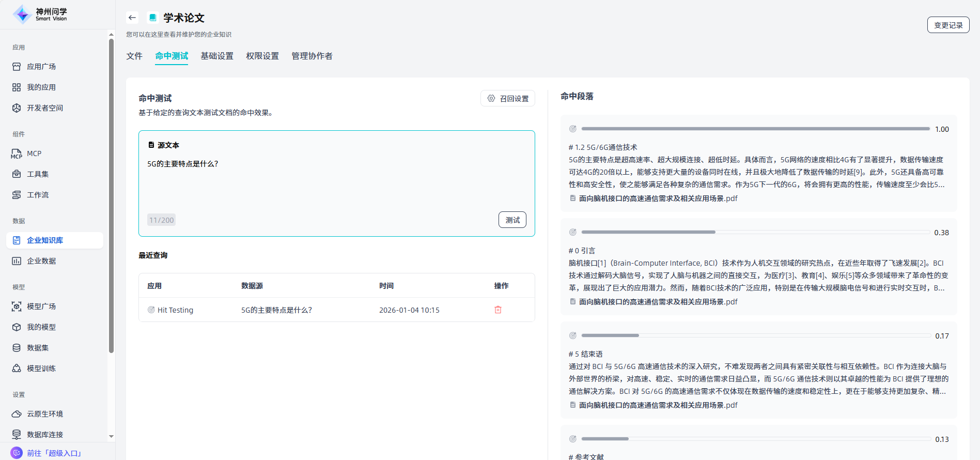The height and width of the screenshot is (460, 980).
Task: Click the 0.38 score relevance bar
Action: (x=755, y=233)
